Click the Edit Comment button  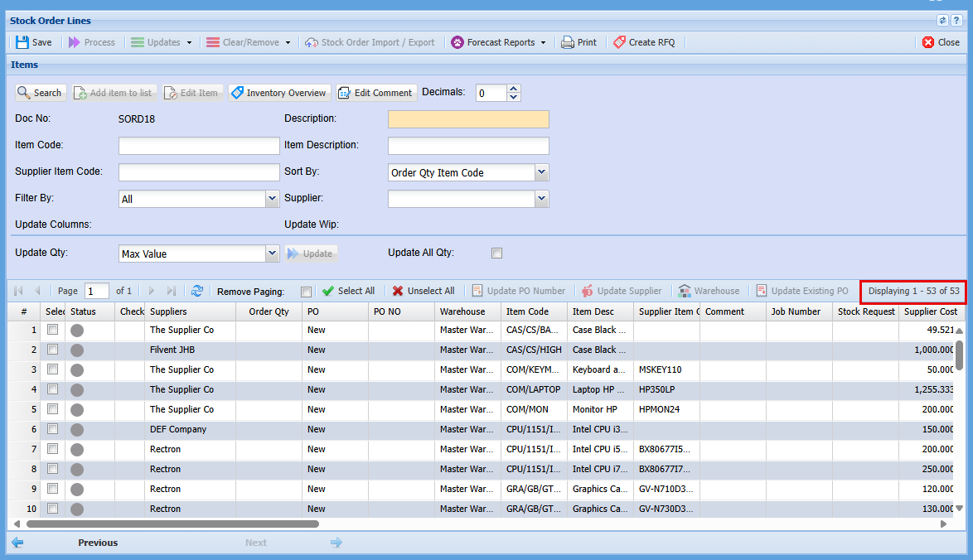pos(375,93)
